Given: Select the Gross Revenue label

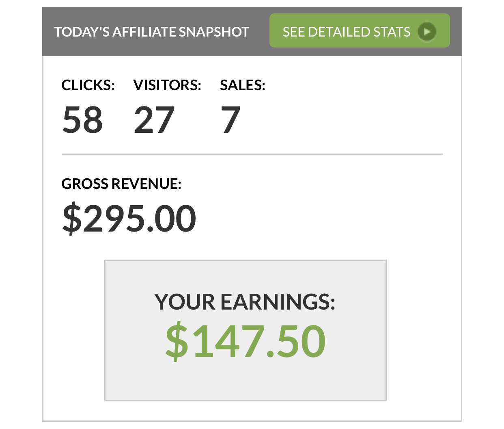Looking at the screenshot, I should click(121, 184).
